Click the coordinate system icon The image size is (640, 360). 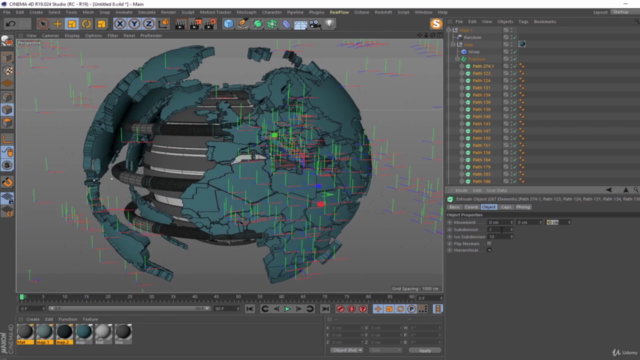pos(163,24)
